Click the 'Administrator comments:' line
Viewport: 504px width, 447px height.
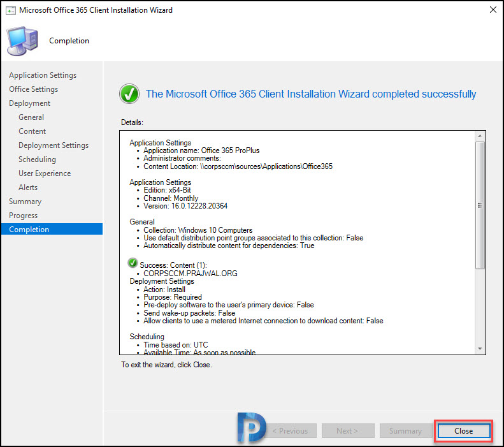[182, 158]
